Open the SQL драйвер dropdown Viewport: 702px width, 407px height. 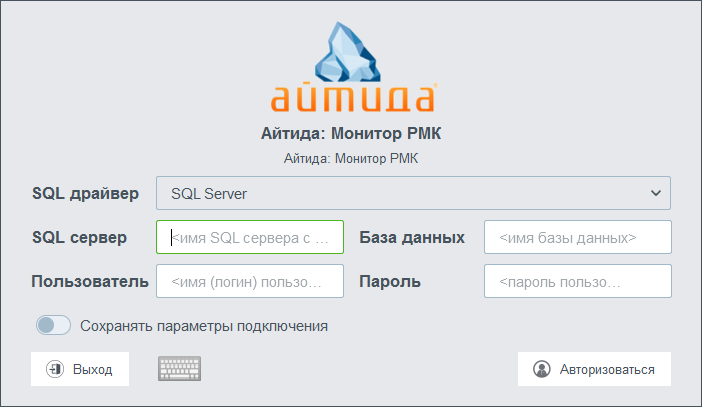click(413, 193)
